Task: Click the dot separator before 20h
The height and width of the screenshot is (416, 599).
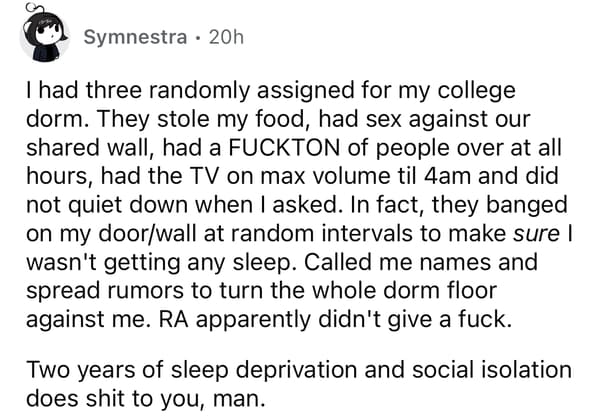Action: [x=198, y=38]
